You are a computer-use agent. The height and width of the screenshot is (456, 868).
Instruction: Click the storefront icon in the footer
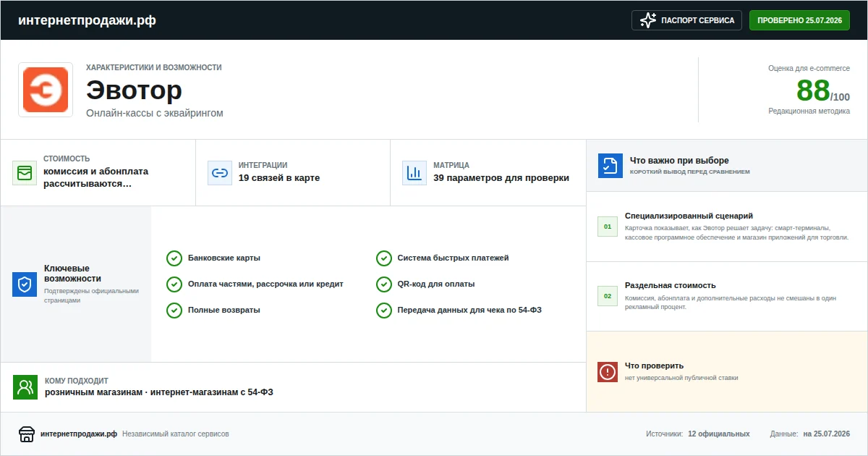tap(27, 434)
